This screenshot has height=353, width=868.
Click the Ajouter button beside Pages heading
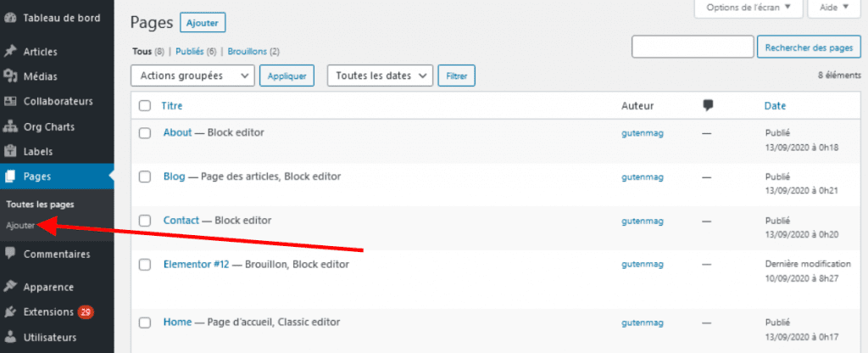[203, 23]
